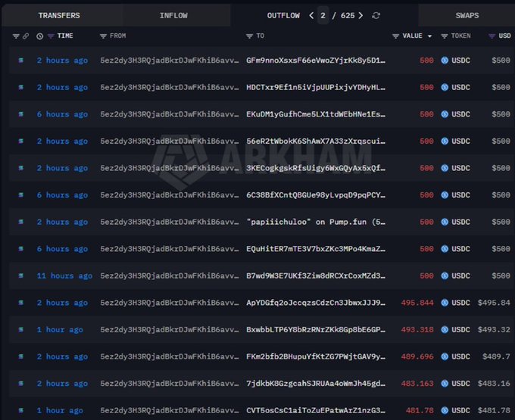Open the TOKEN column filter
This screenshot has height=420, width=515.
[x=445, y=36]
